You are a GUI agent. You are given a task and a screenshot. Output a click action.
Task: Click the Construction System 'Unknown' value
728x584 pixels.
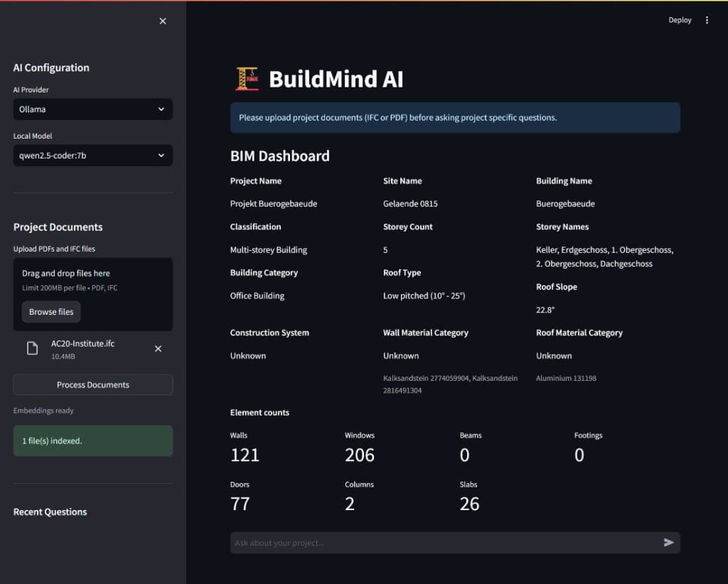point(248,356)
